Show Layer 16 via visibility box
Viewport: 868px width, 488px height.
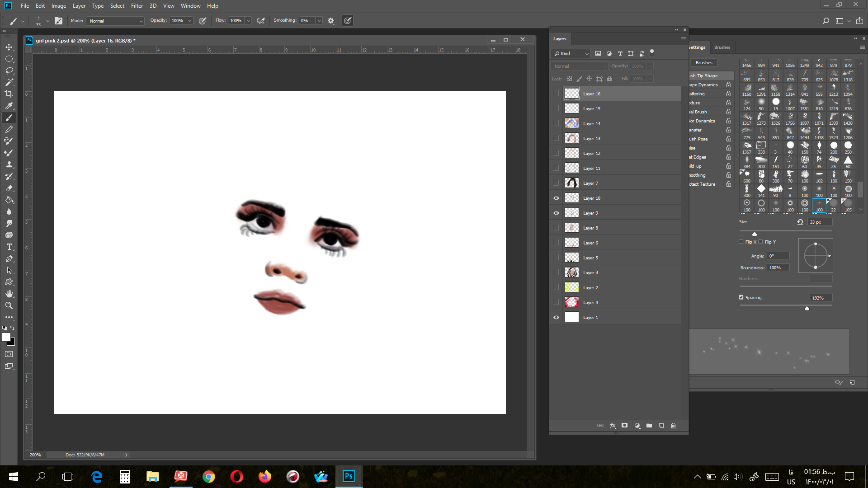[x=556, y=94]
